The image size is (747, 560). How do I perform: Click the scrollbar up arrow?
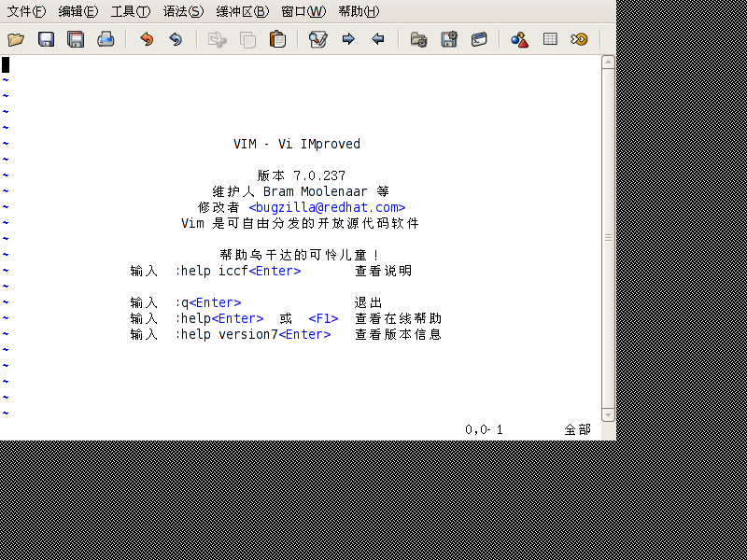(609, 62)
